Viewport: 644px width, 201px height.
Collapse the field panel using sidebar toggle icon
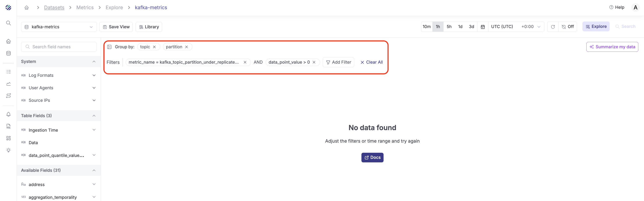click(109, 47)
